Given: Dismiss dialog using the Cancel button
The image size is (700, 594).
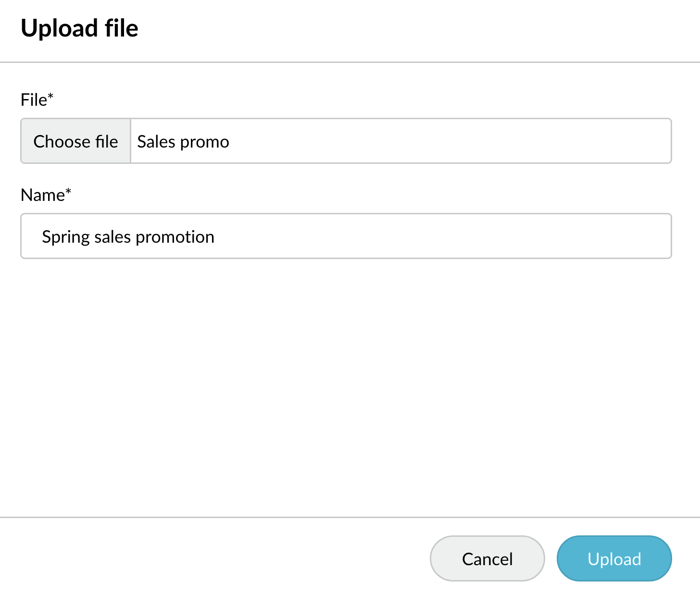Looking at the screenshot, I should click(487, 558).
